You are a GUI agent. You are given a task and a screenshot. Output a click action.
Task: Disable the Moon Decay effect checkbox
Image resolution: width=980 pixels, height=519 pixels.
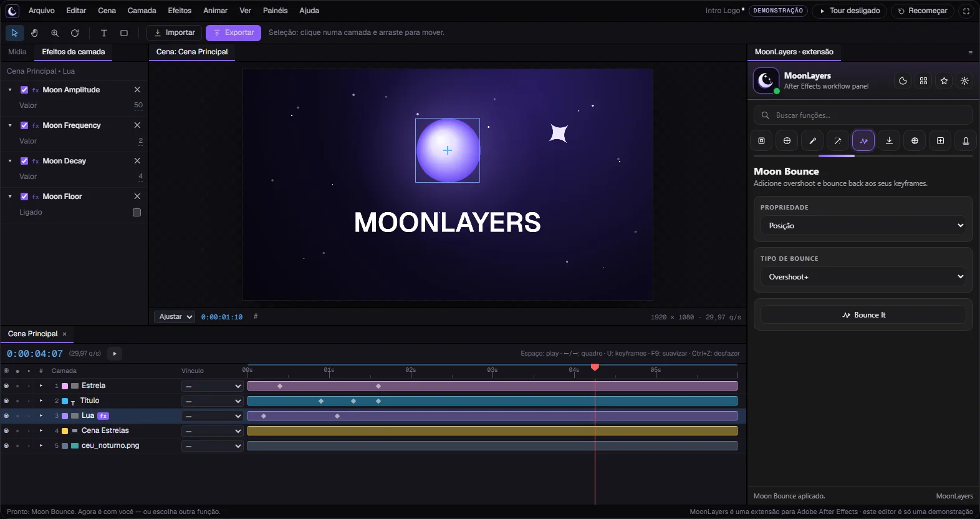pyautogui.click(x=24, y=161)
